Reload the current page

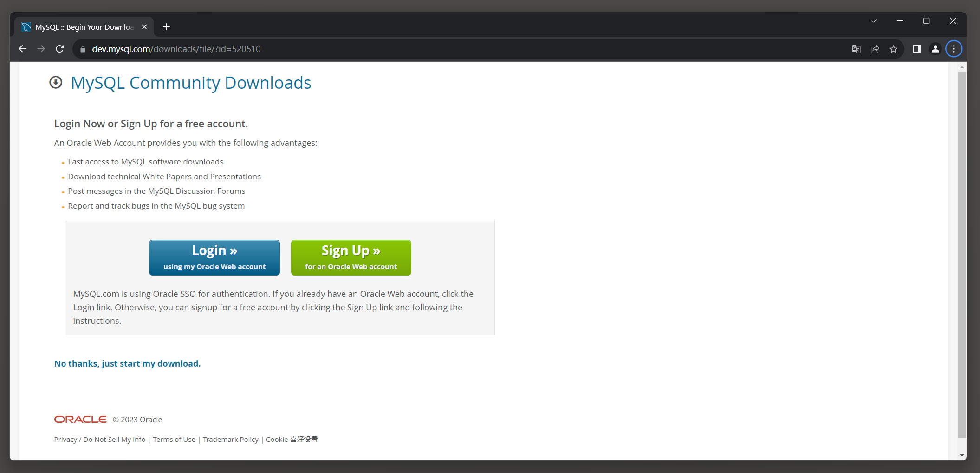click(x=60, y=49)
